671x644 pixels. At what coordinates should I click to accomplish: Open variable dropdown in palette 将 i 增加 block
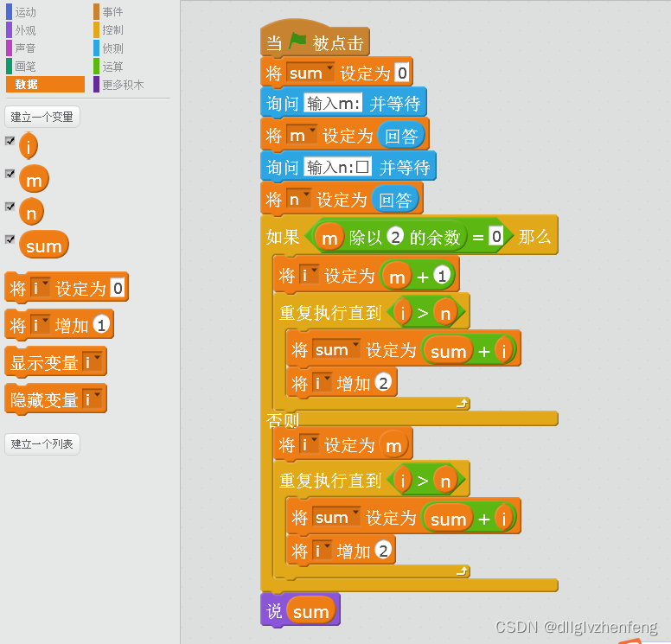coord(41,325)
